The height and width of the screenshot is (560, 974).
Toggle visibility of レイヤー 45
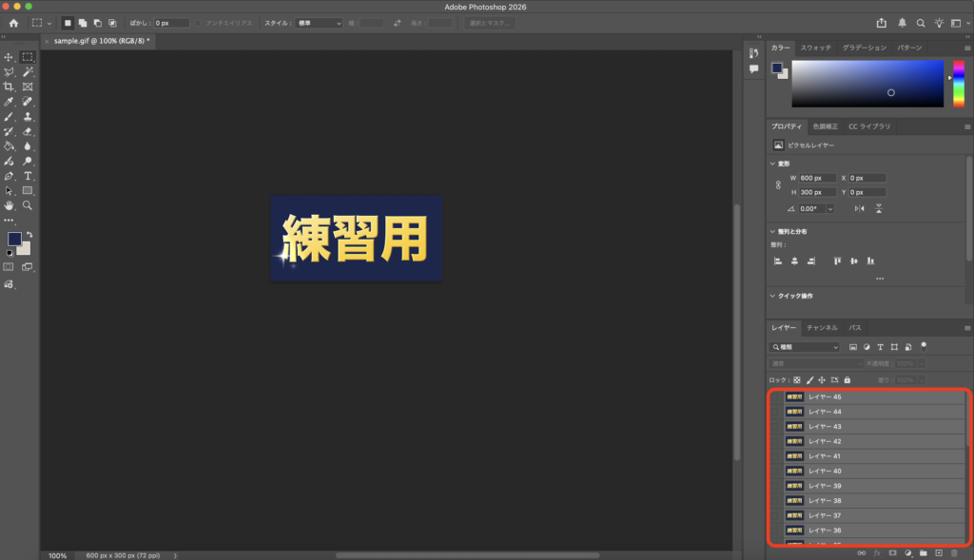point(775,396)
